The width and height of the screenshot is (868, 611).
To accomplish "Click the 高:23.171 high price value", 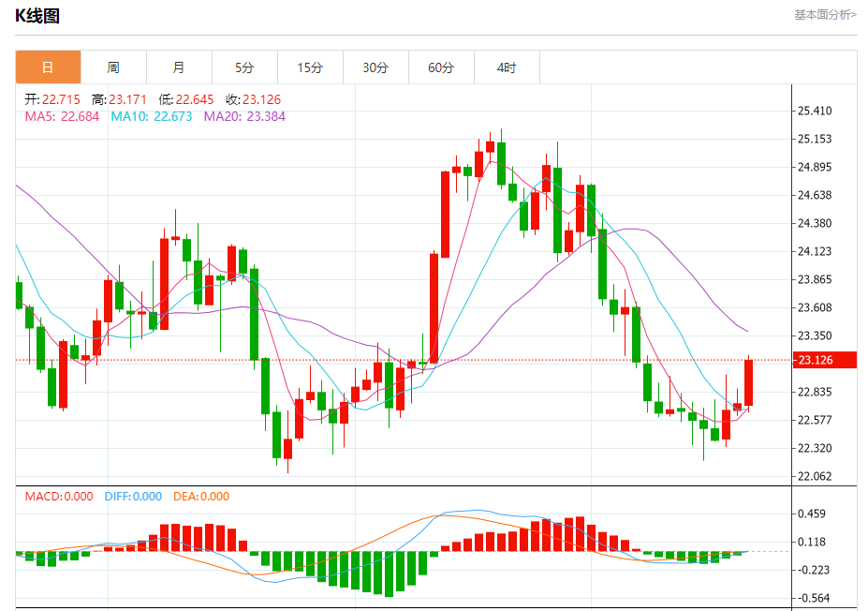I will [119, 99].
